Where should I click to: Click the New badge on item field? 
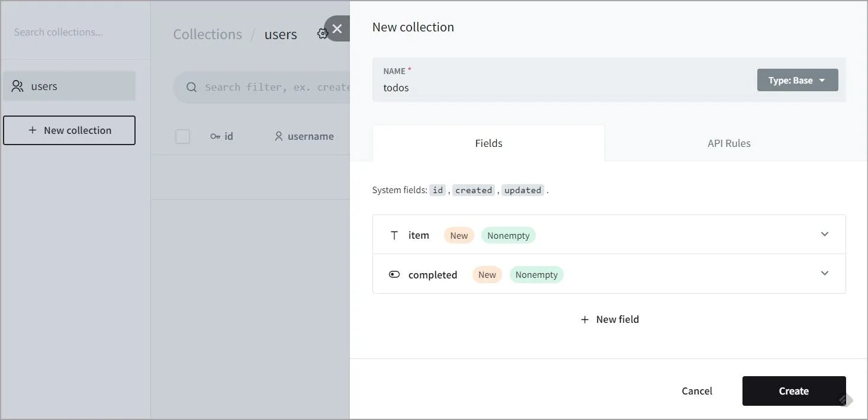click(459, 235)
